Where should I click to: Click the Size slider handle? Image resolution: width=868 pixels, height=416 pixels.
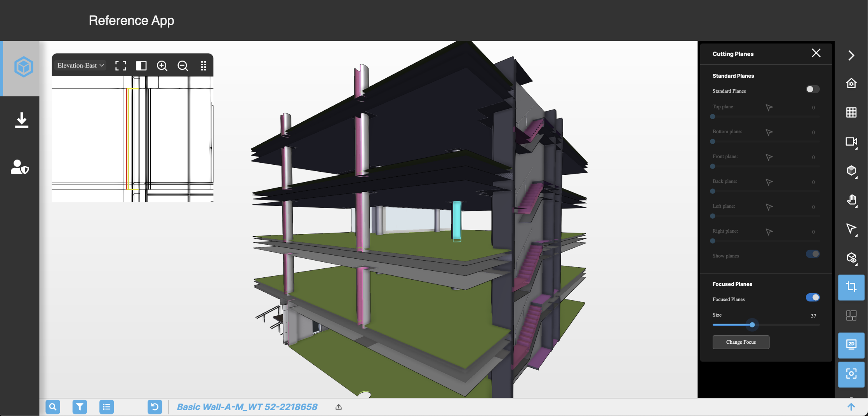pyautogui.click(x=752, y=325)
